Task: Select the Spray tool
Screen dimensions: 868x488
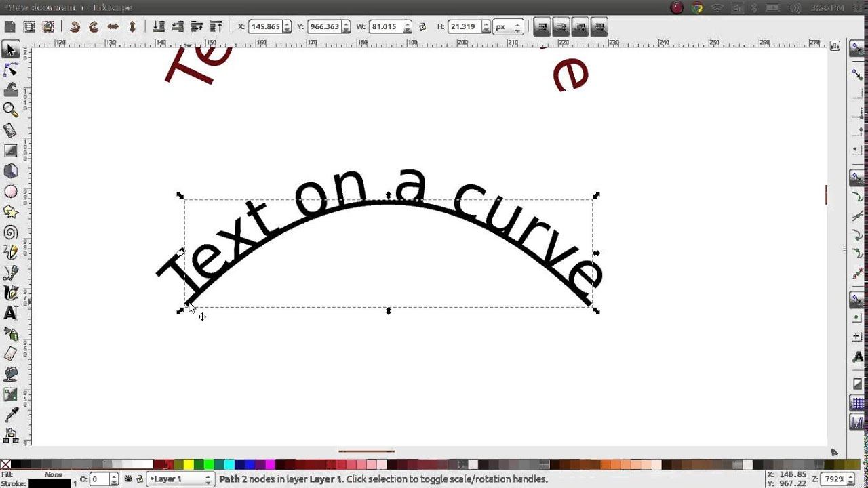Action: pyautogui.click(x=10, y=333)
